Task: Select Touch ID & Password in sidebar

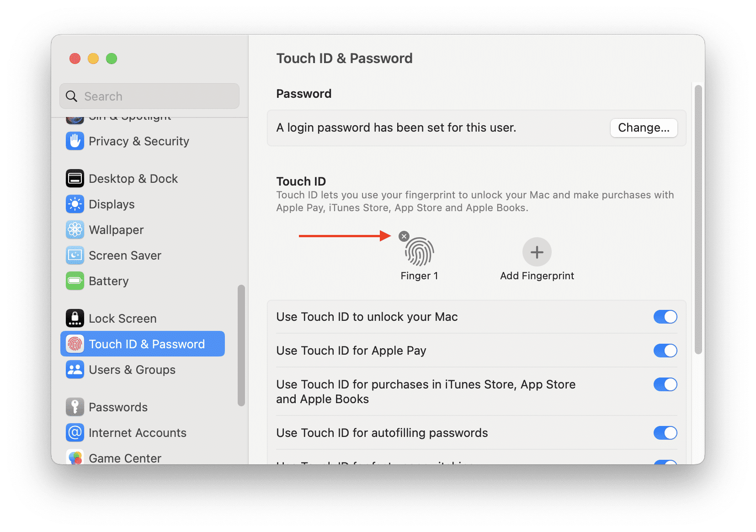Action: [x=143, y=344]
